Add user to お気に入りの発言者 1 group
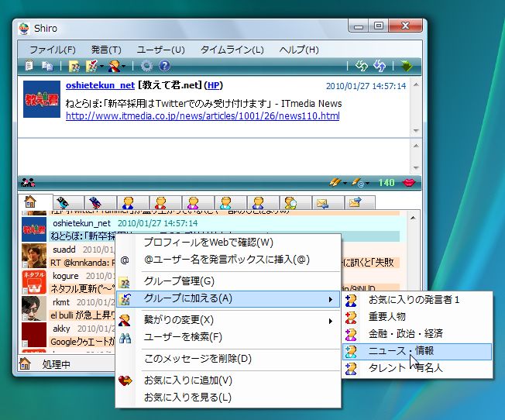The width and height of the screenshot is (505, 420). click(417, 300)
